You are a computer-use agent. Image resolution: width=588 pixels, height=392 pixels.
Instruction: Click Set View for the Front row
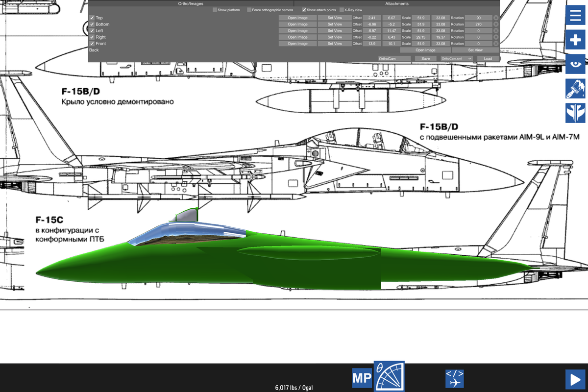coord(335,43)
